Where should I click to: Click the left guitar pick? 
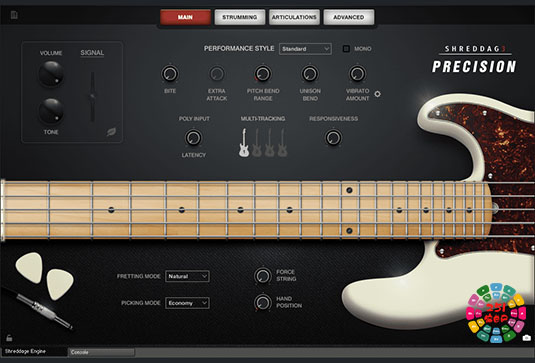pyautogui.click(x=30, y=267)
